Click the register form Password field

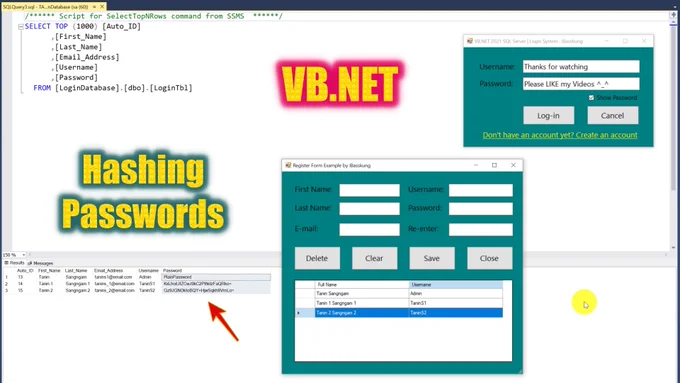[x=481, y=209]
